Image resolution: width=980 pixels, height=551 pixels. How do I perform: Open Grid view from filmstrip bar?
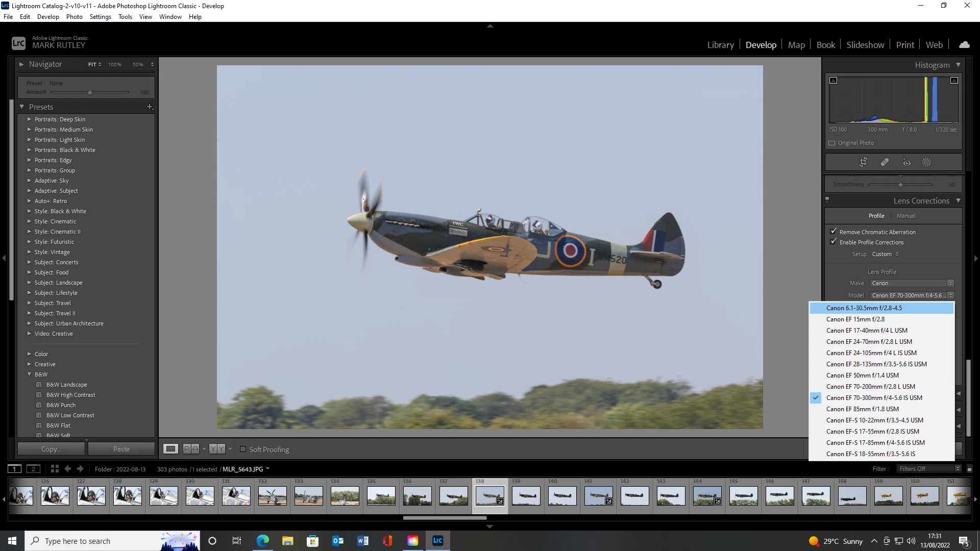click(55, 469)
